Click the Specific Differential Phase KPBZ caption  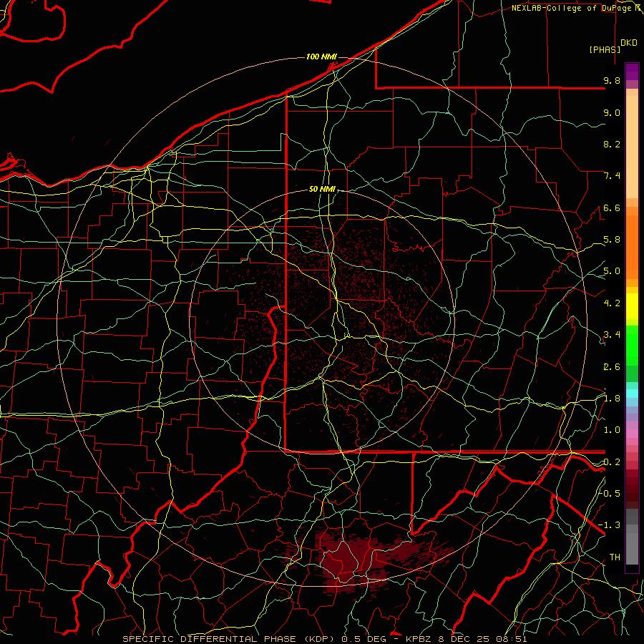coord(325,639)
